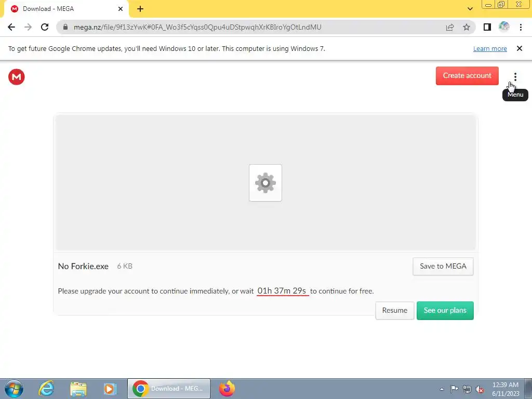Screen dimensions: 532x399
Task: Click Save to MEGA button
Action: 443,267
